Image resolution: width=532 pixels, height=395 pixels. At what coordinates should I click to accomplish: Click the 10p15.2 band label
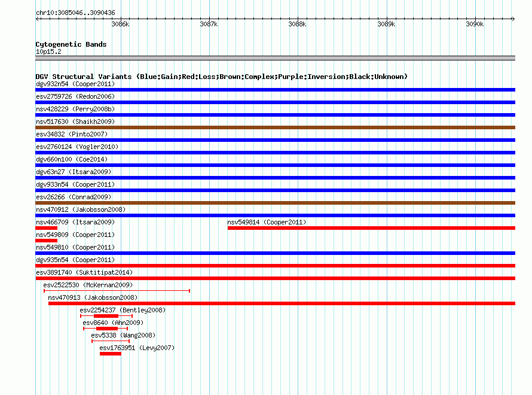click(48, 51)
